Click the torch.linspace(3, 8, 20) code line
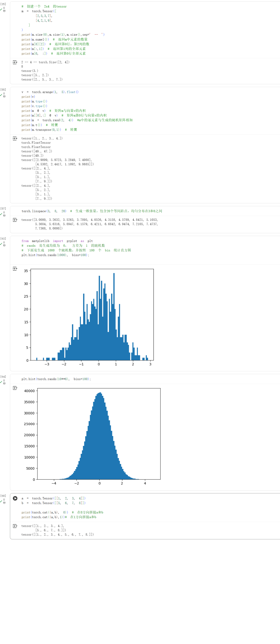 pyautogui.click(x=92, y=211)
